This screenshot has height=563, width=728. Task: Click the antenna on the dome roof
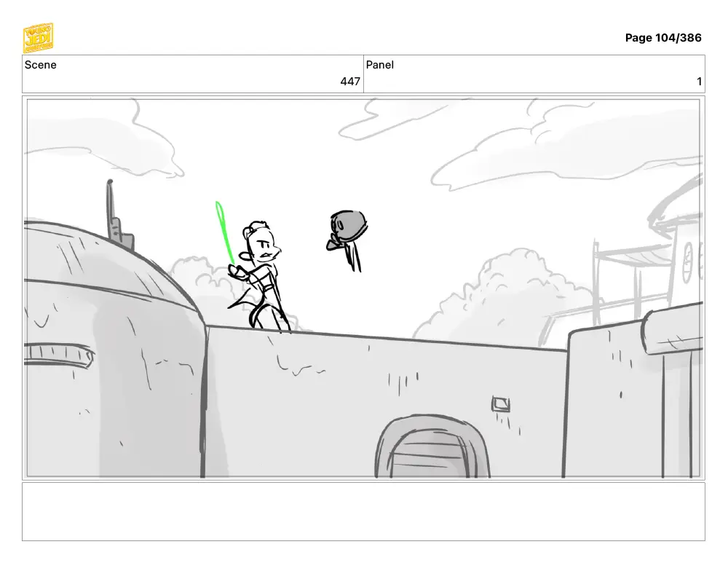click(117, 213)
